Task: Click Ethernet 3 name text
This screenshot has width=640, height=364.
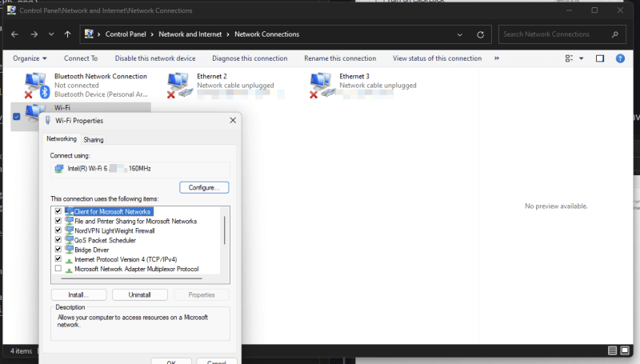Action: pos(354,76)
